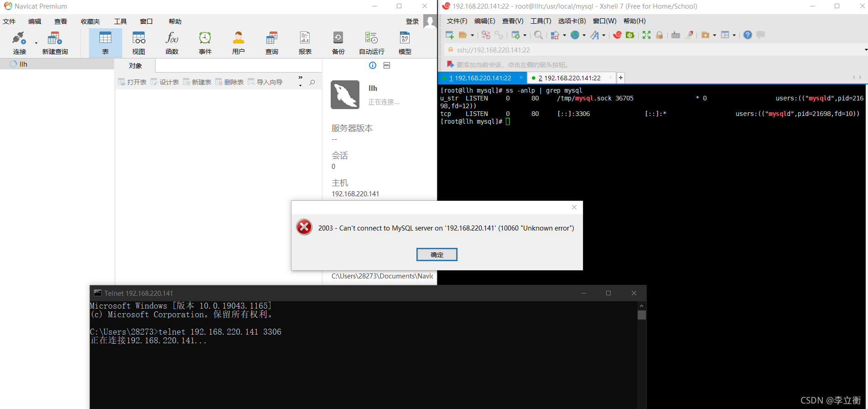Viewport: 868px width, 409px height.
Task: Switch to the 对象 (Objects) tab
Action: 135,66
